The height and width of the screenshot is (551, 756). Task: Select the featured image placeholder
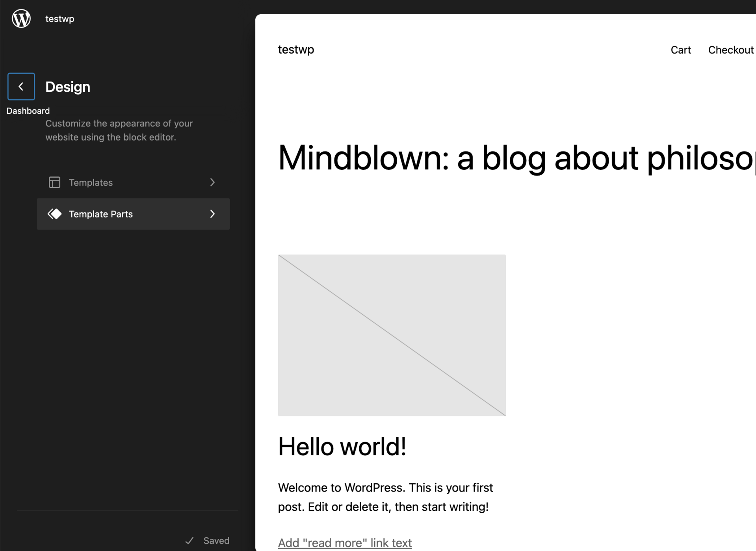(x=392, y=335)
